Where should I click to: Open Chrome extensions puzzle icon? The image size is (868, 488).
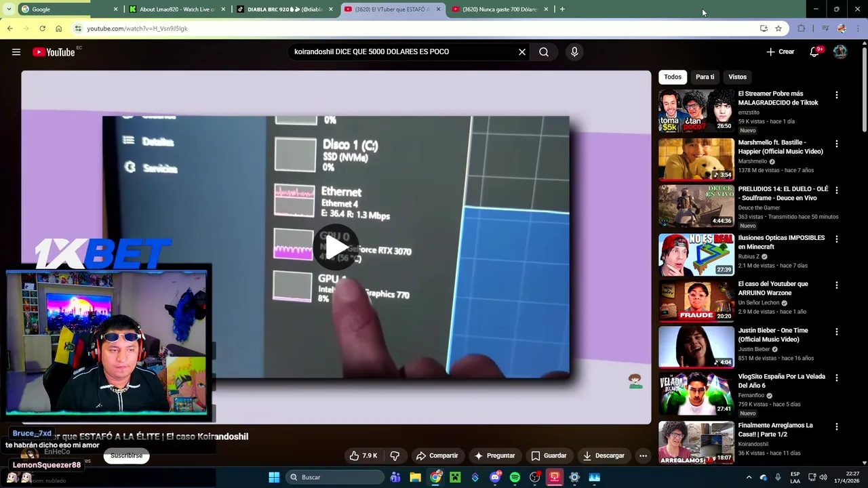coord(802,28)
